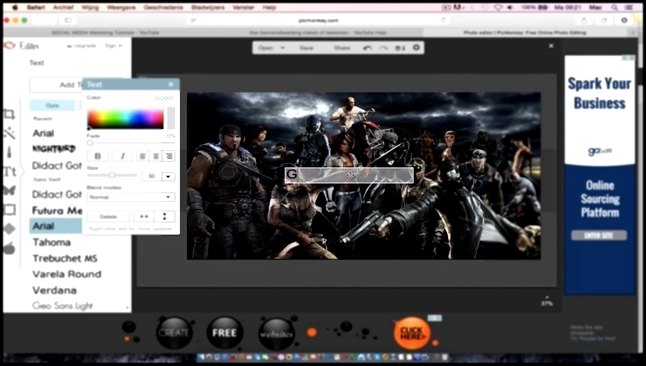Open the text size dropdown arrow
646x366 pixels.
pyautogui.click(x=168, y=176)
